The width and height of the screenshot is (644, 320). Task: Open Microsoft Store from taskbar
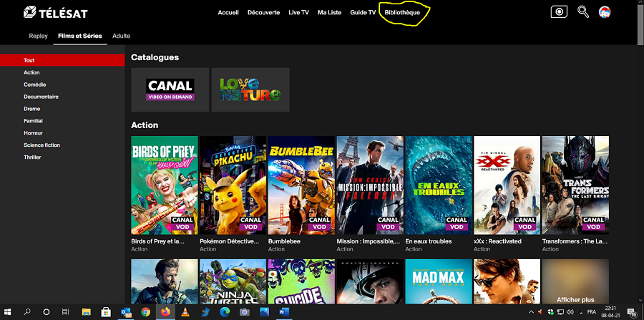(x=106, y=312)
